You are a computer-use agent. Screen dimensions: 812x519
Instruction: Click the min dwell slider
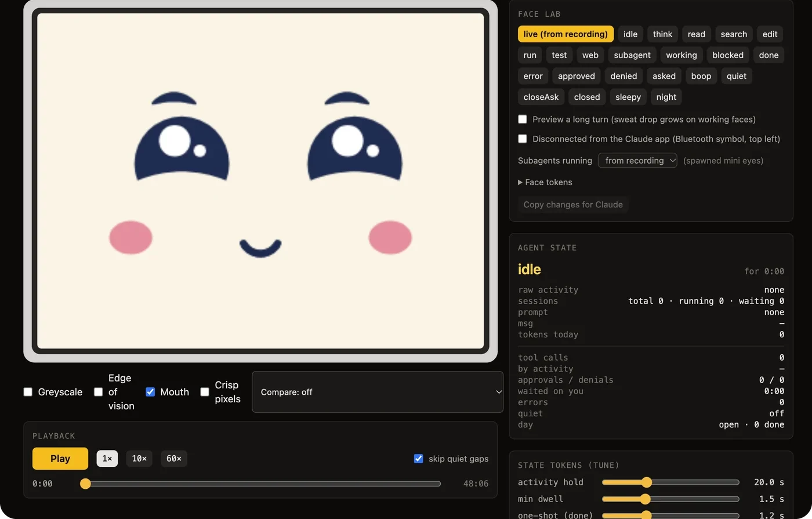pyautogui.click(x=670, y=499)
